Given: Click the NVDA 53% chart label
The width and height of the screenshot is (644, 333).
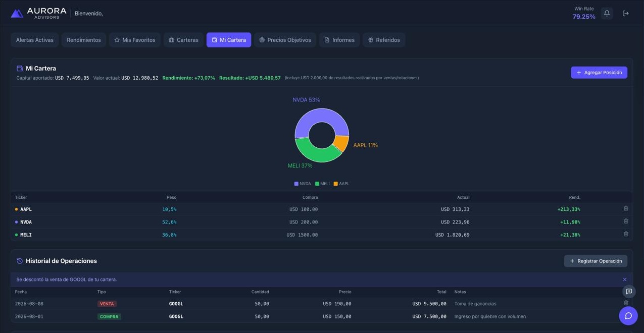Looking at the screenshot, I should coord(306,100).
